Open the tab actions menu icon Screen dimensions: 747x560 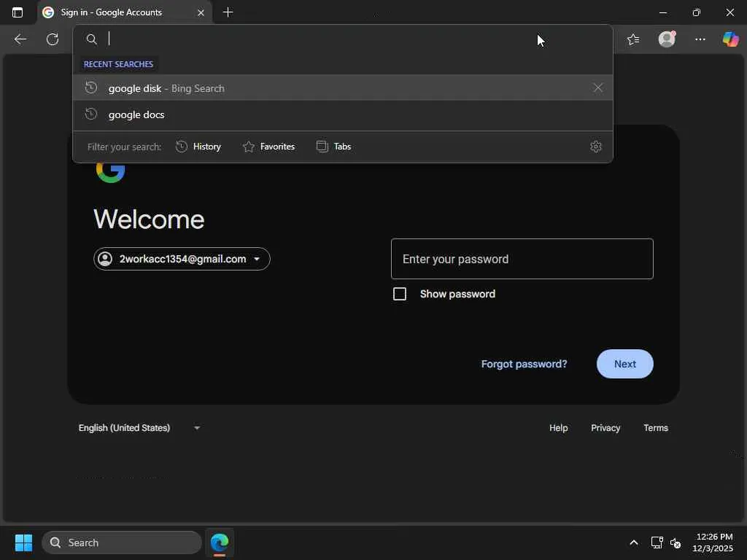tap(18, 12)
